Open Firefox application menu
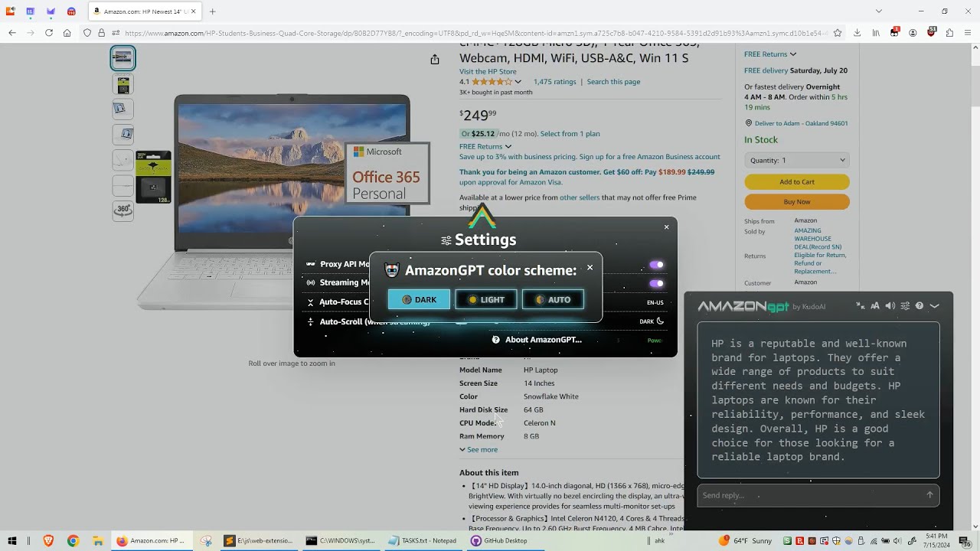This screenshot has width=980, height=551. pos(969,33)
